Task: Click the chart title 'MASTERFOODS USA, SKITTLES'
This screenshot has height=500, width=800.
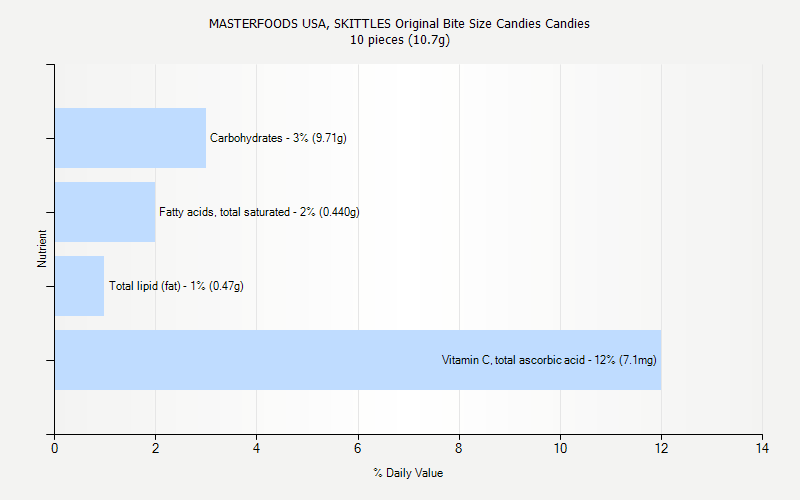Action: (x=399, y=23)
